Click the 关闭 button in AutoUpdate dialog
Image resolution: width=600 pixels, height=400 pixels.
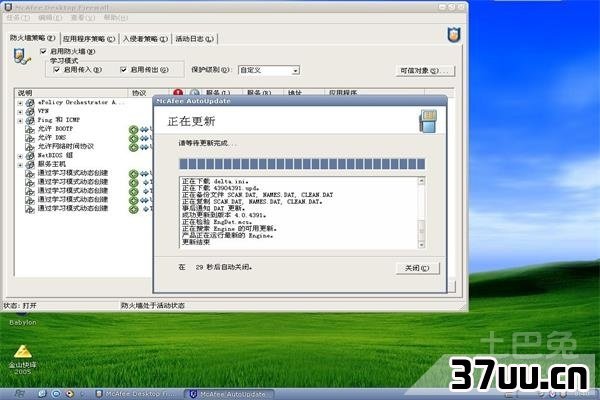tap(417, 268)
